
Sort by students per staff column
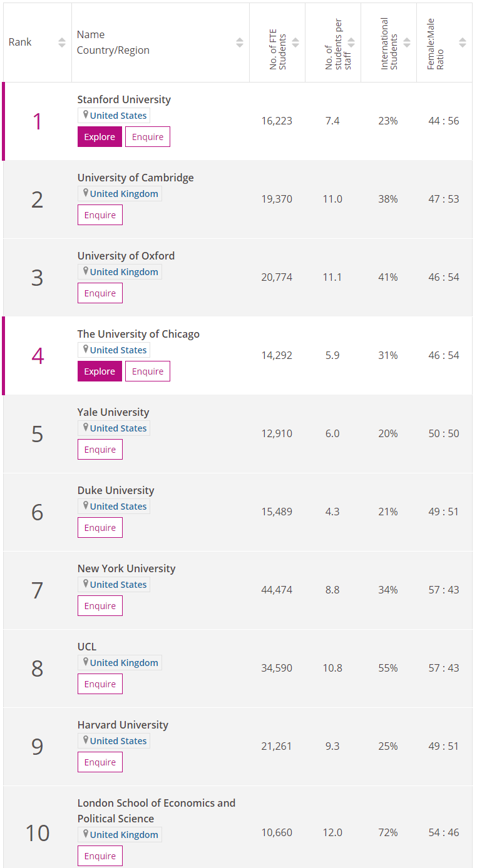pos(351,43)
